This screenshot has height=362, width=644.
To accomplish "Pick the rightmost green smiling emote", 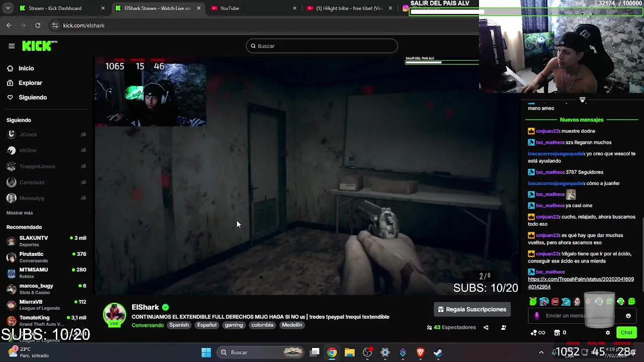I will (631, 302).
